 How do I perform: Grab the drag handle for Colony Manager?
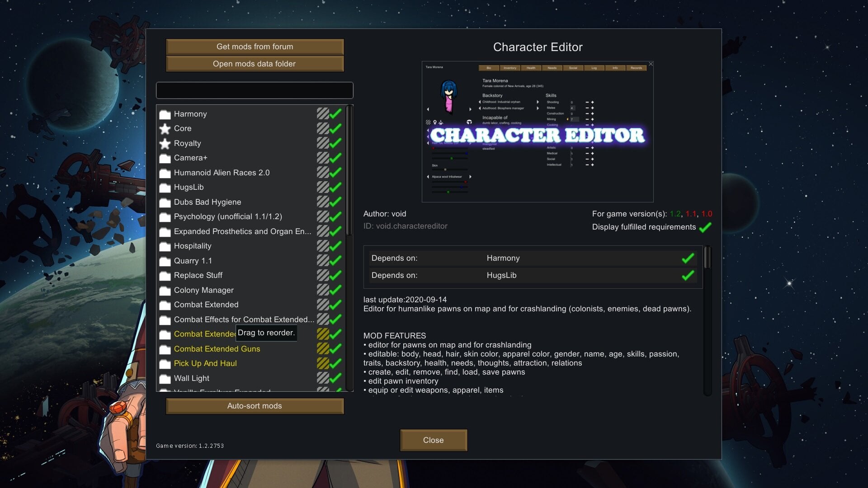click(x=323, y=290)
